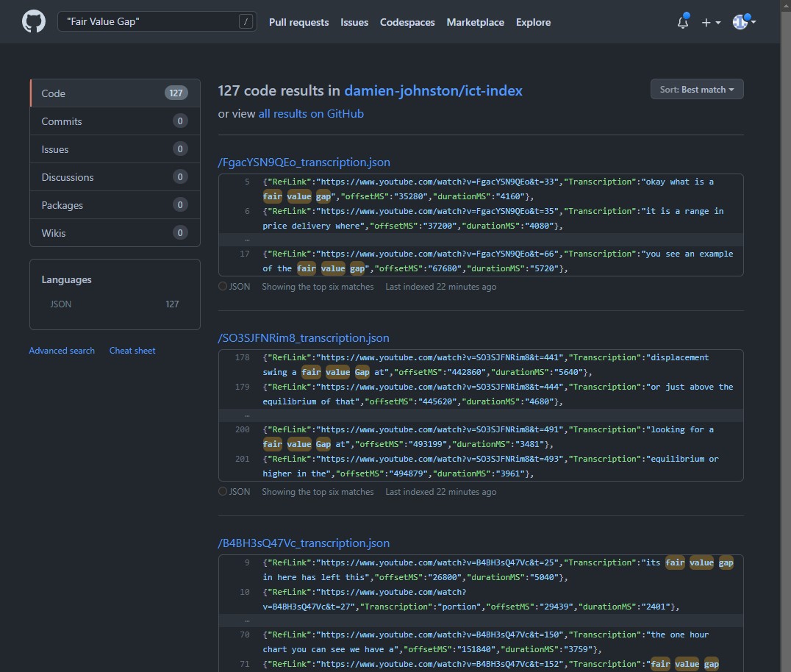
Task: Go to Pull requests
Action: (x=298, y=22)
